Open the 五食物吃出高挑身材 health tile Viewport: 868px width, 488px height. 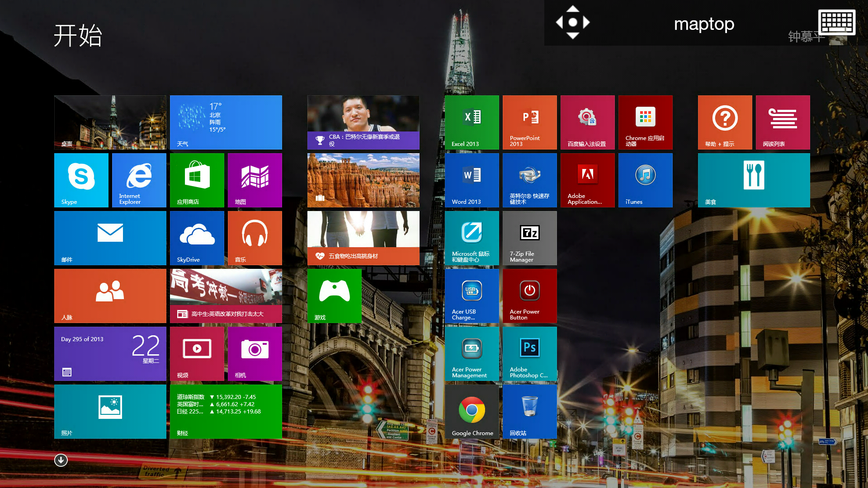point(363,238)
